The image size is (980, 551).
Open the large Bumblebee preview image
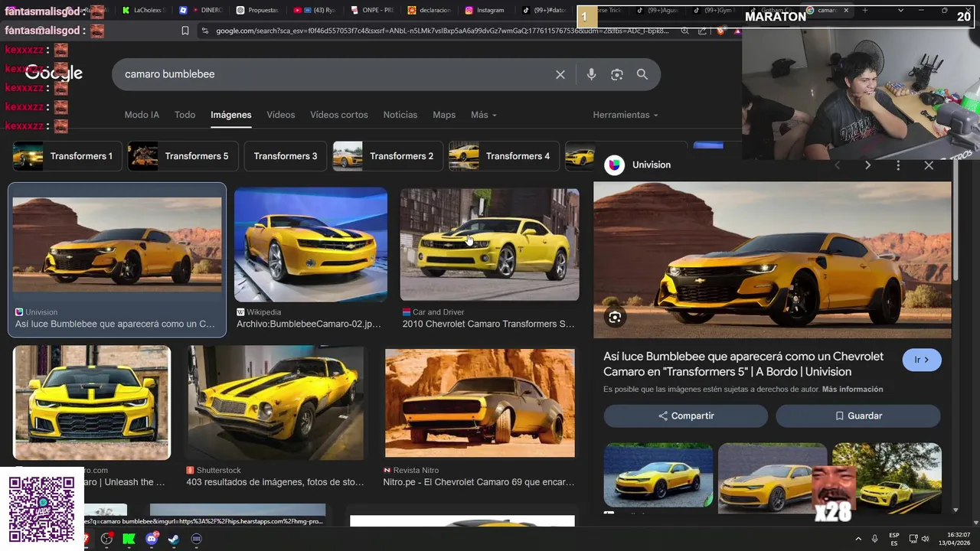click(772, 260)
